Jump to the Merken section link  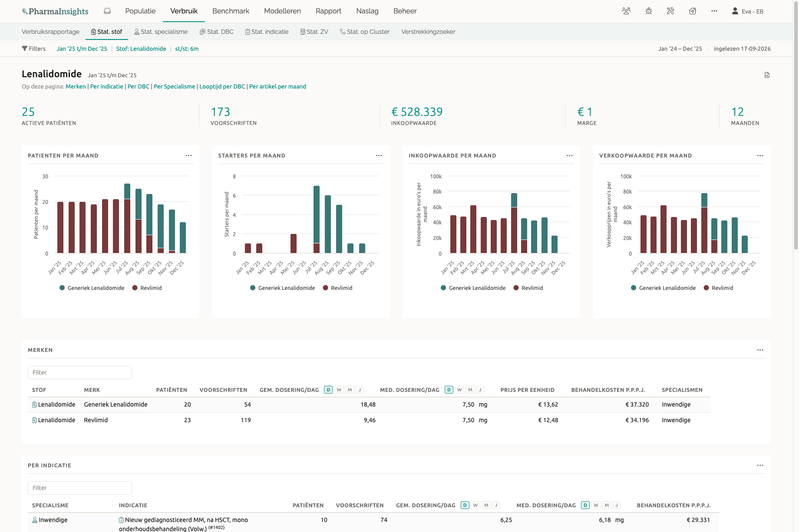click(x=76, y=86)
